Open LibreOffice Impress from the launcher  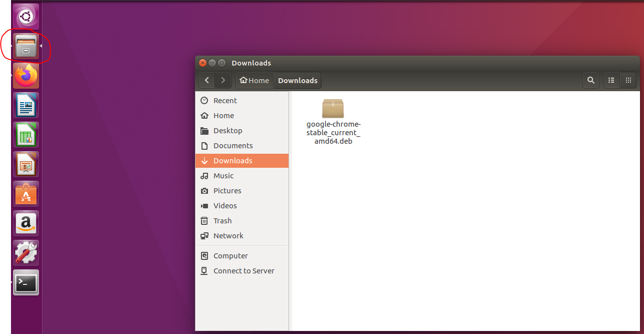[x=26, y=165]
